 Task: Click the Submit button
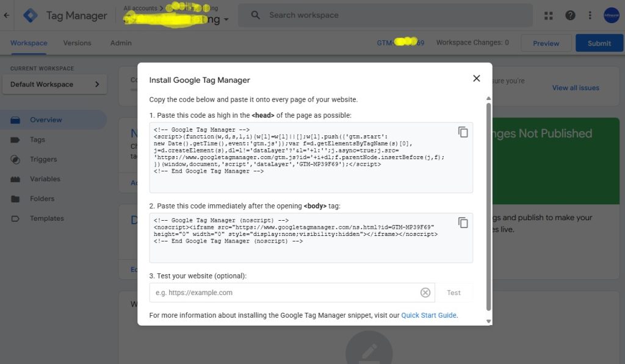point(599,43)
